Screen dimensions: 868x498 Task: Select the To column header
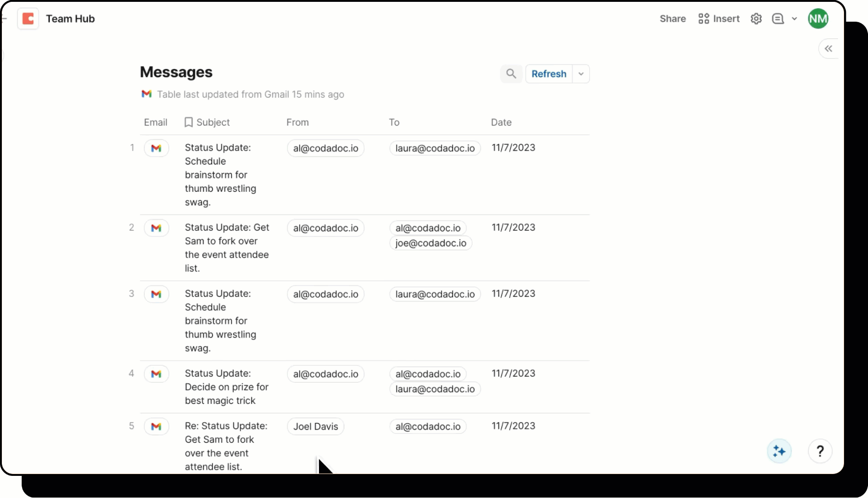[394, 122]
